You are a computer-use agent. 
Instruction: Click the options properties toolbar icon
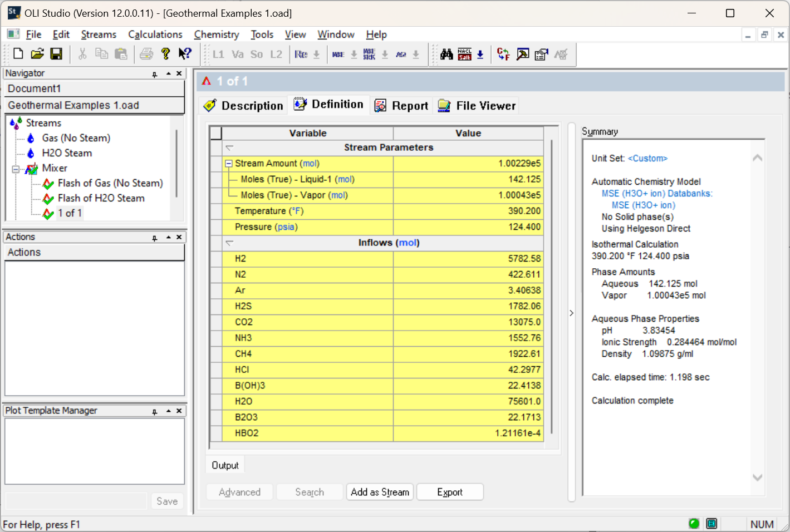click(542, 54)
